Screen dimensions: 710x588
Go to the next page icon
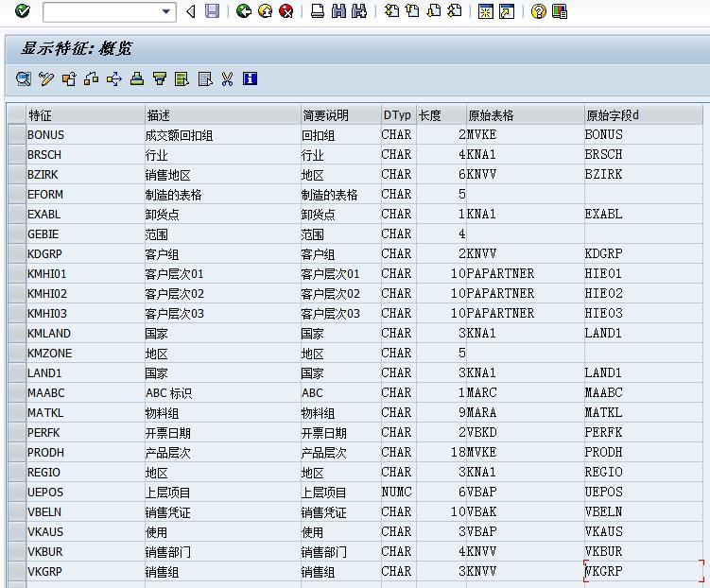pos(434,10)
